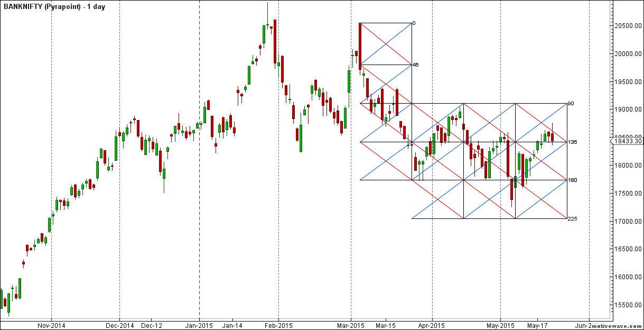The image size is (644, 330).
Task: Open the motivewave watermark link
Action: click(x=617, y=326)
